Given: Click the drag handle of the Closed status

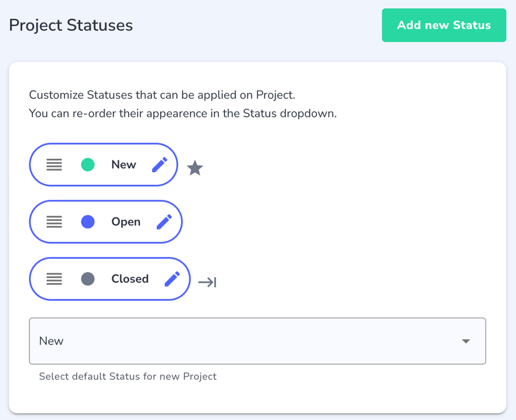Looking at the screenshot, I should (54, 278).
